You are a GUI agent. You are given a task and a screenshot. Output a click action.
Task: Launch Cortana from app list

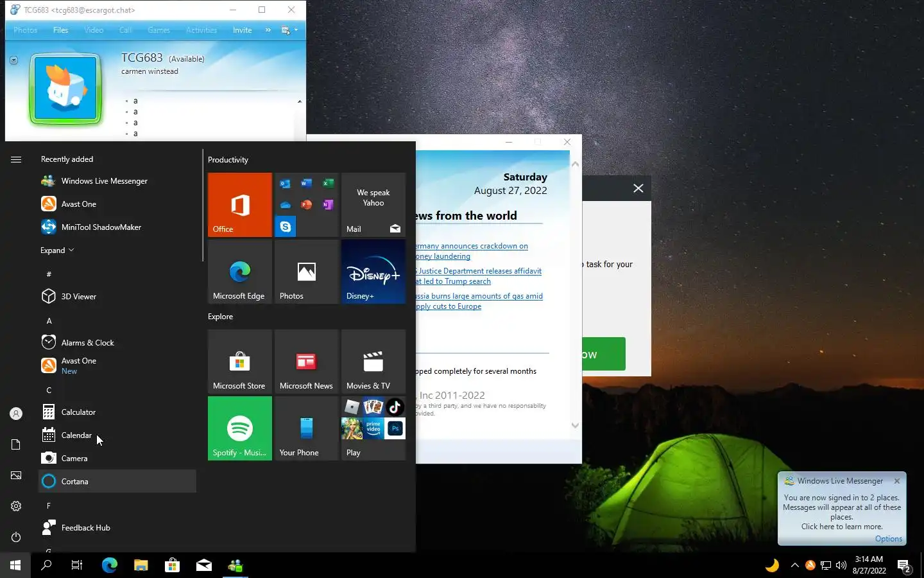(x=117, y=482)
